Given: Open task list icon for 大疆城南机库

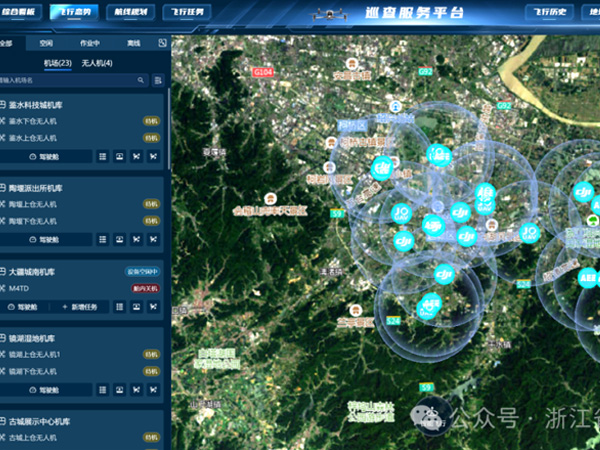Looking at the screenshot, I should coord(119,307).
